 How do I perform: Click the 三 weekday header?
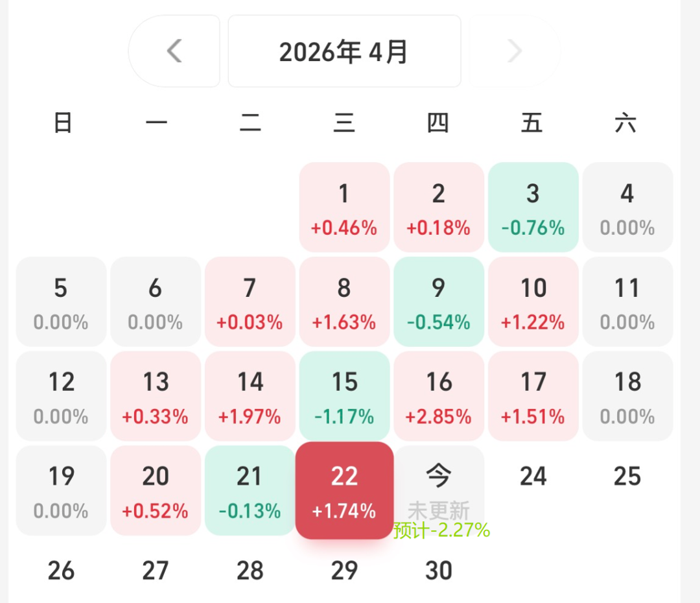tap(344, 123)
